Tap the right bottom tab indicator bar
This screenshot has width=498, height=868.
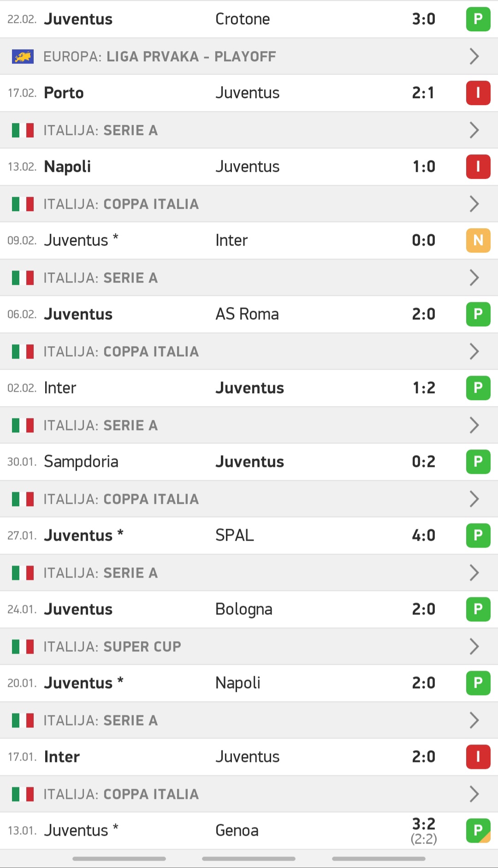(379, 859)
